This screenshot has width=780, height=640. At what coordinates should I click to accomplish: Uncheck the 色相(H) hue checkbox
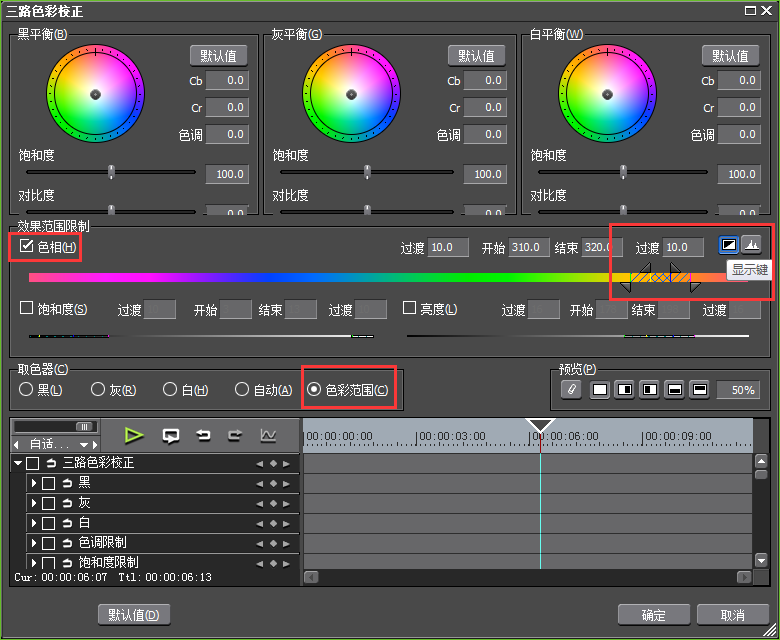click(26, 246)
